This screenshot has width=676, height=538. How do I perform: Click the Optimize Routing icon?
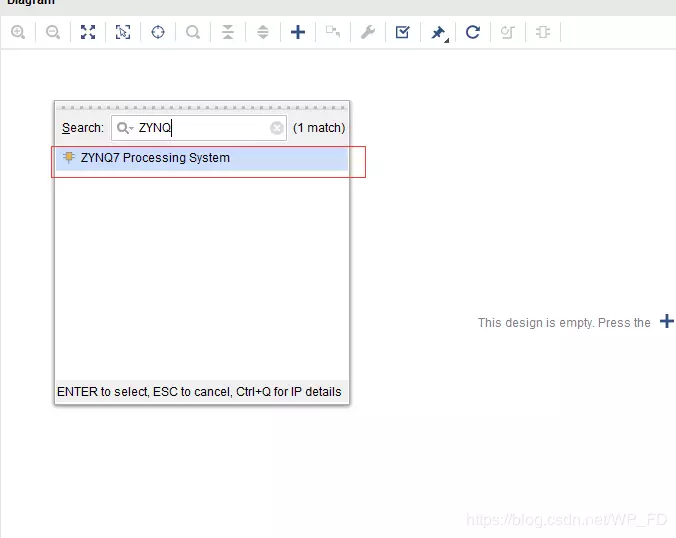click(508, 32)
